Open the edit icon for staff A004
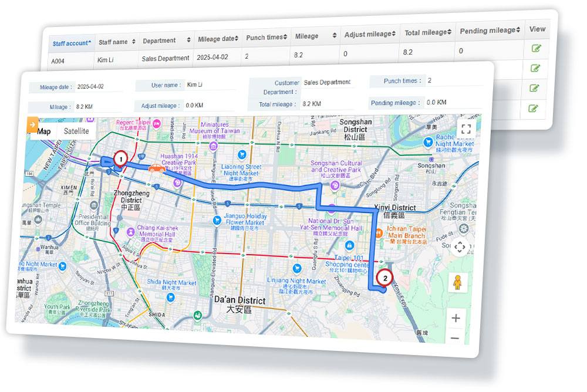The height and width of the screenshot is (392, 587). click(536, 48)
